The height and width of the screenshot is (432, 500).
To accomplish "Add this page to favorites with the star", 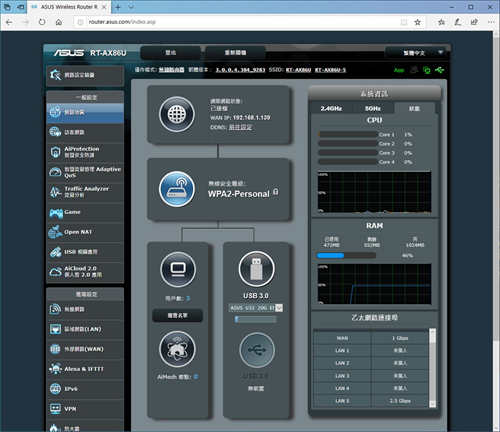I will (x=417, y=22).
